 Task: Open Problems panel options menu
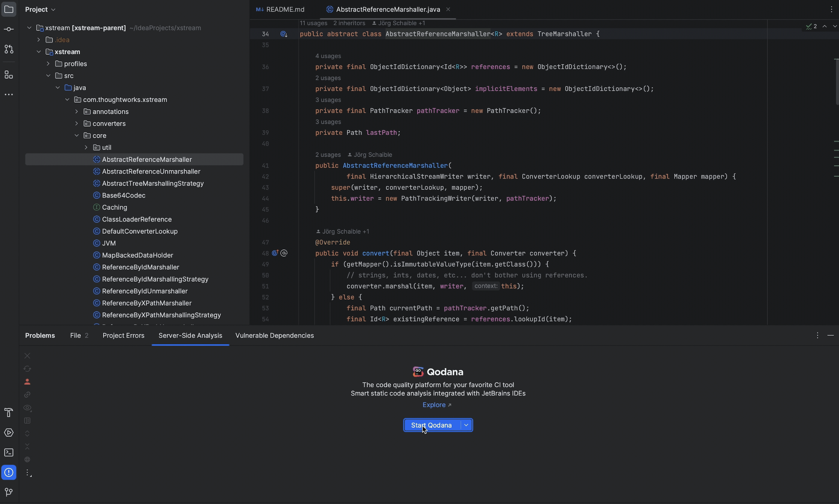pyautogui.click(x=818, y=335)
